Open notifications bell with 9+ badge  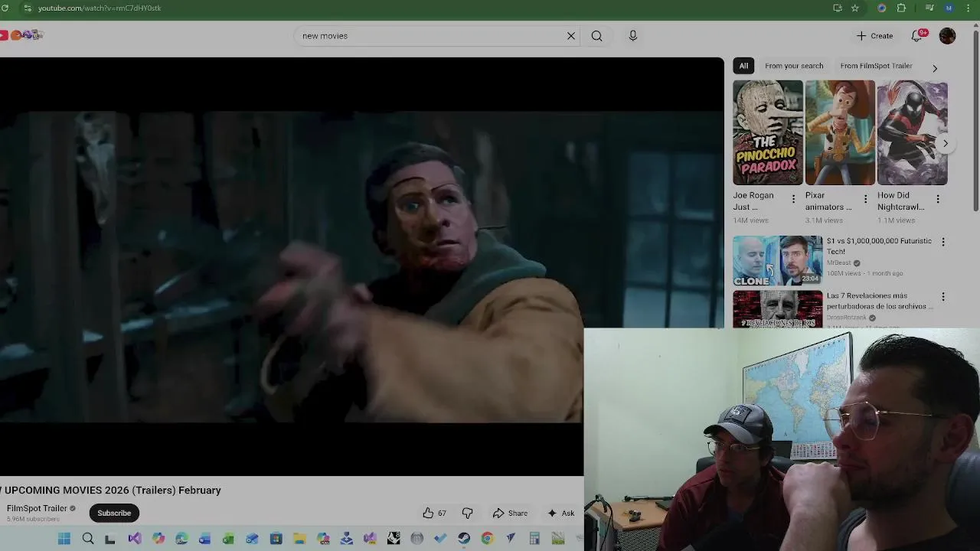(x=917, y=36)
